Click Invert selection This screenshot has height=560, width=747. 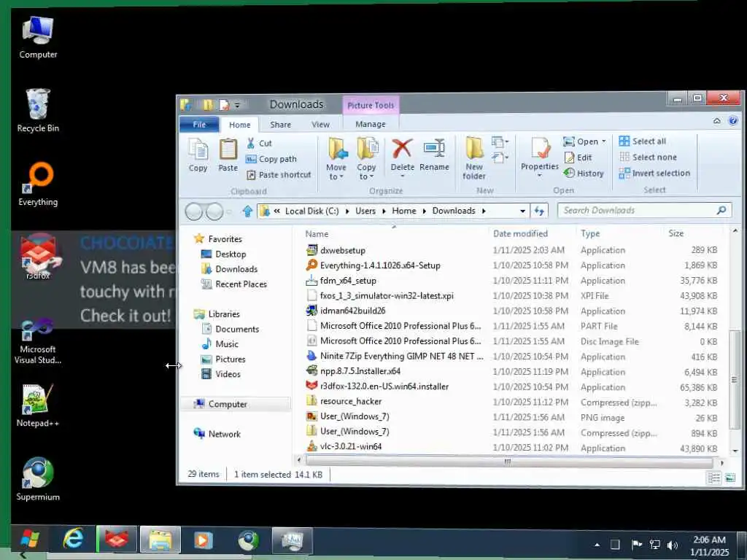pos(654,174)
